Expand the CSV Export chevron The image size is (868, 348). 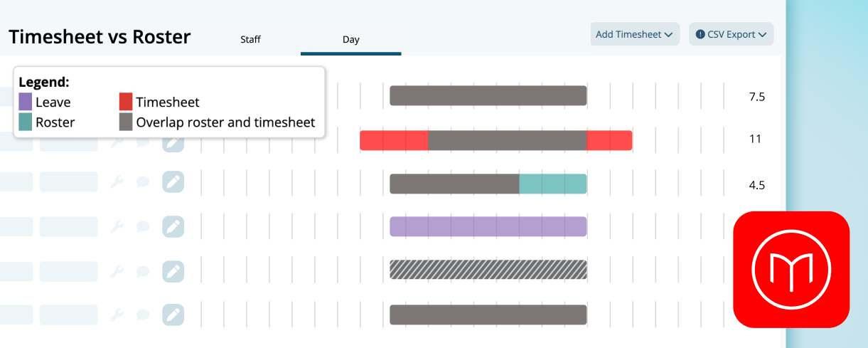[763, 34]
